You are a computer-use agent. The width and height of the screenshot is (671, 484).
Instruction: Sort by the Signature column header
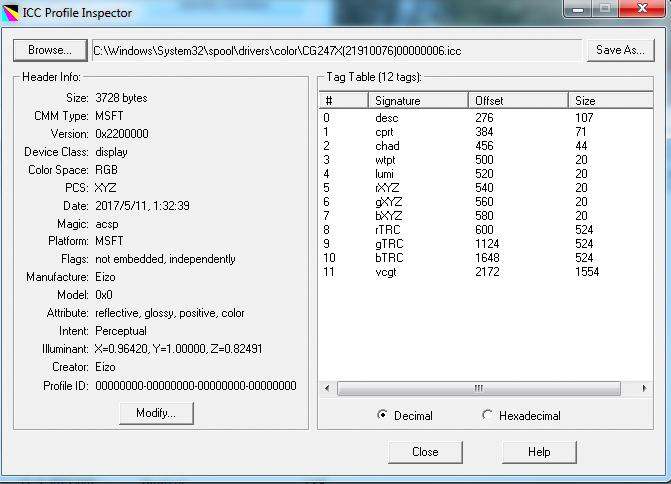[x=419, y=101]
